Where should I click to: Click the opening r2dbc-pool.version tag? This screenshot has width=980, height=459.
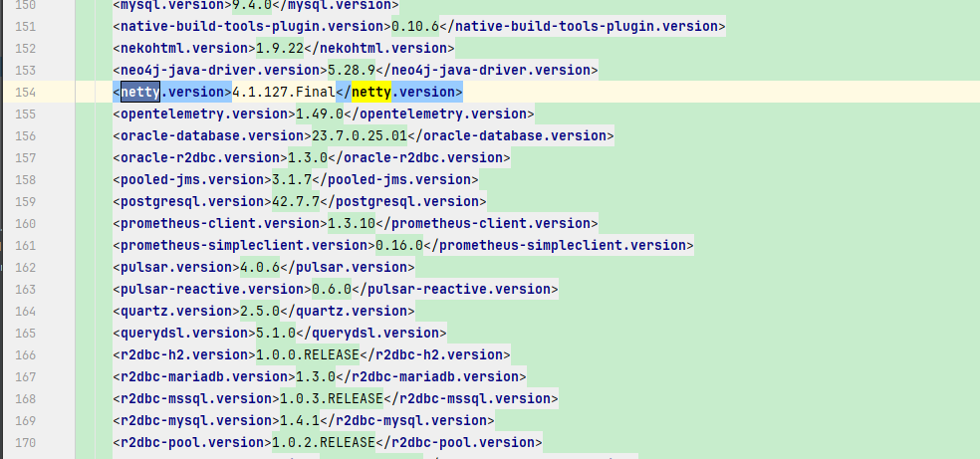(x=192, y=443)
